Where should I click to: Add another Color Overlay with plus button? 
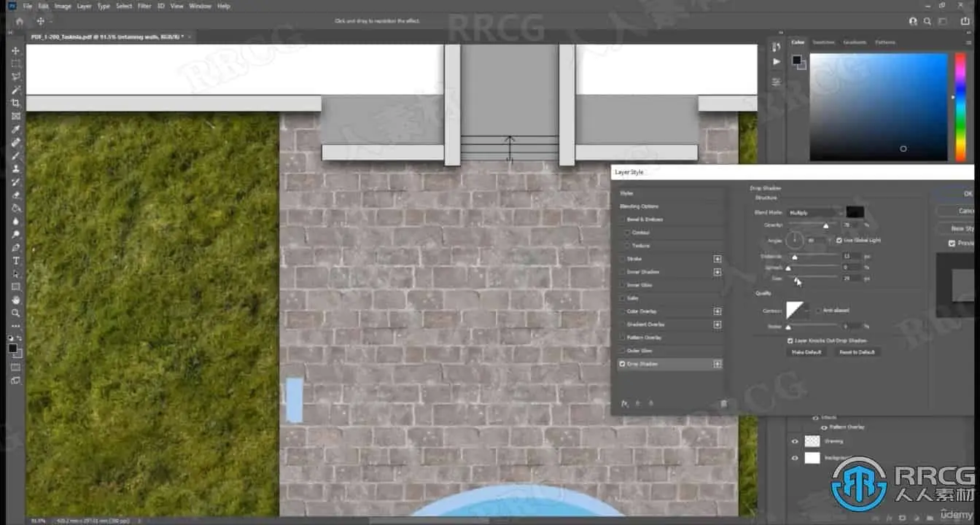click(x=717, y=311)
